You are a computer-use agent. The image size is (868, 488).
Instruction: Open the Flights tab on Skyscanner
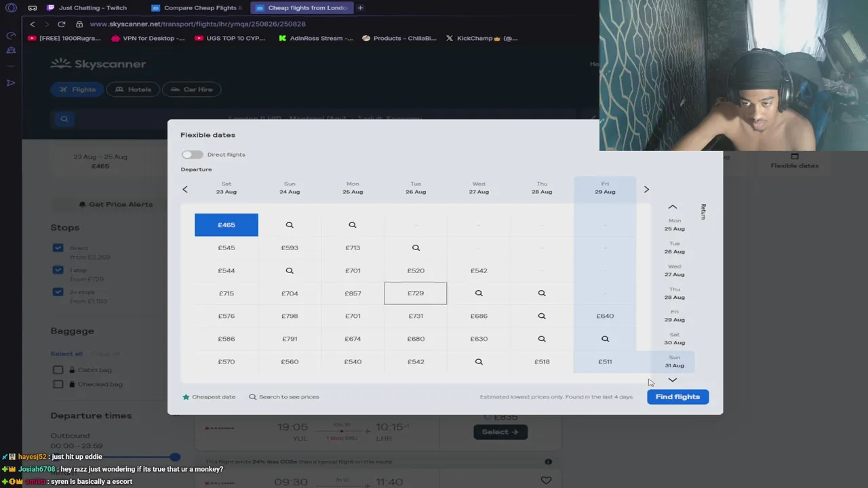(x=77, y=89)
